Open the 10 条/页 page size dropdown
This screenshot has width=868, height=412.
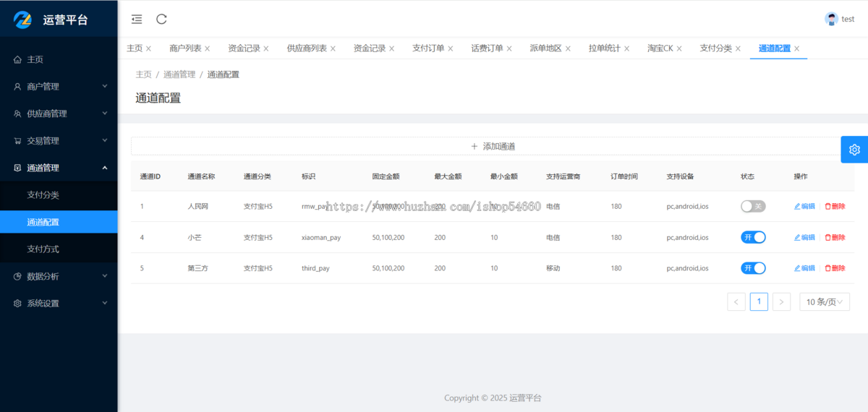coord(825,301)
